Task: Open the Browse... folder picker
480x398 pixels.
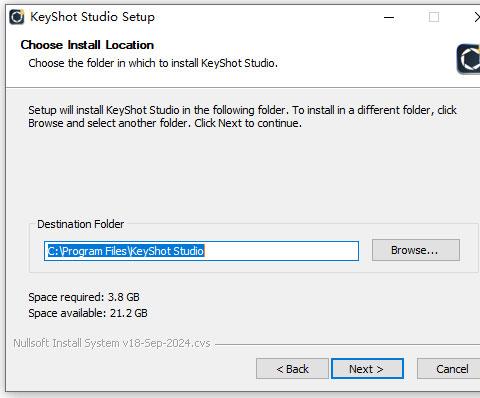Action: (416, 250)
